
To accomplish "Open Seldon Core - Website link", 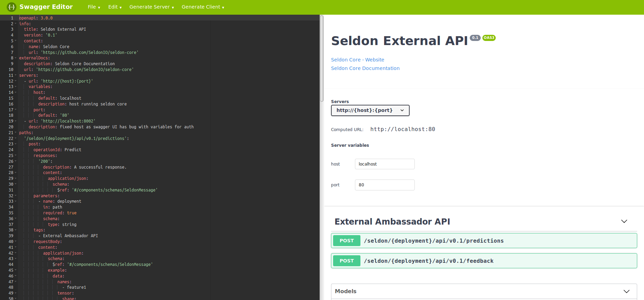I will 357,60.
